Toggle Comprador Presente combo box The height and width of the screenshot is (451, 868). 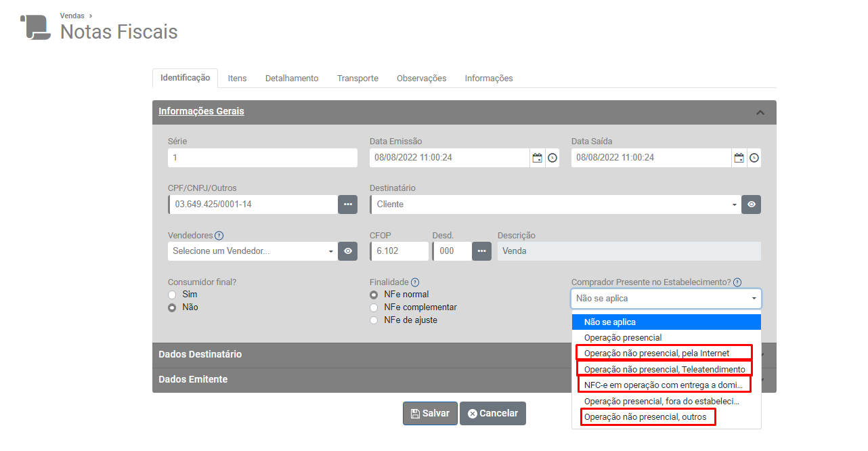click(666, 299)
